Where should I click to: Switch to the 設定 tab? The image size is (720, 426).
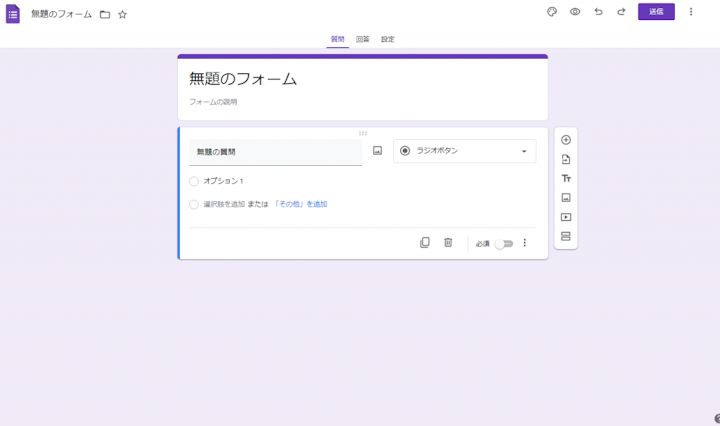(388, 39)
